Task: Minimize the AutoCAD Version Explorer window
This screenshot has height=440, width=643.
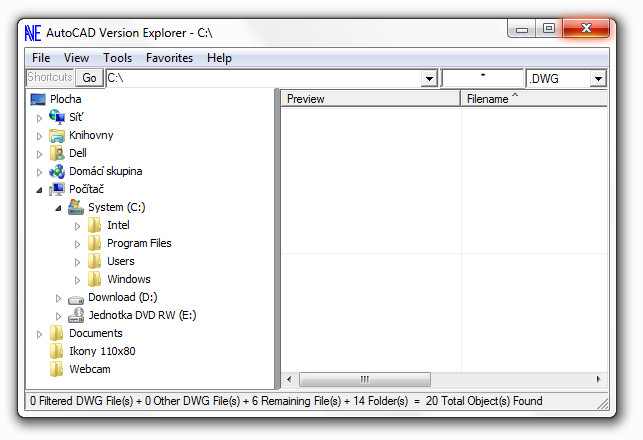Action: click(x=522, y=28)
